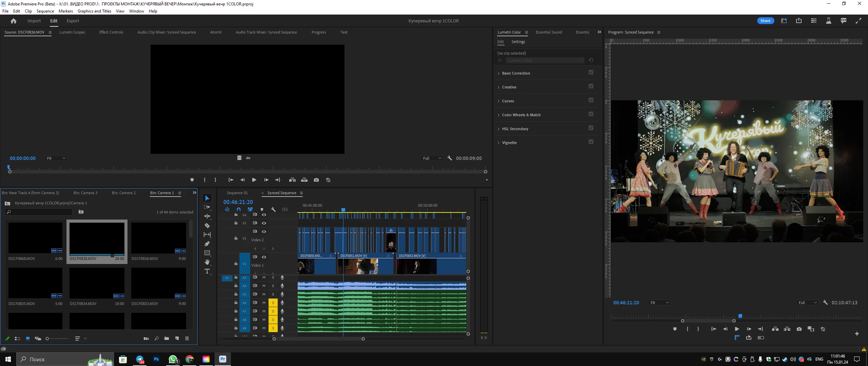Viewport: 868px width, 366px height.
Task: Toggle snap in timeline magnet icon
Action: pyautogui.click(x=239, y=209)
